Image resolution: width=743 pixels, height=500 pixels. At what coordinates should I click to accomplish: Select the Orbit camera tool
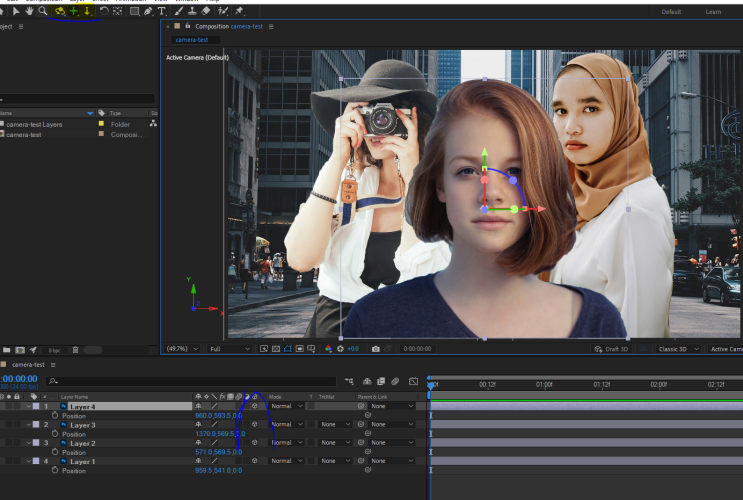tap(60, 11)
